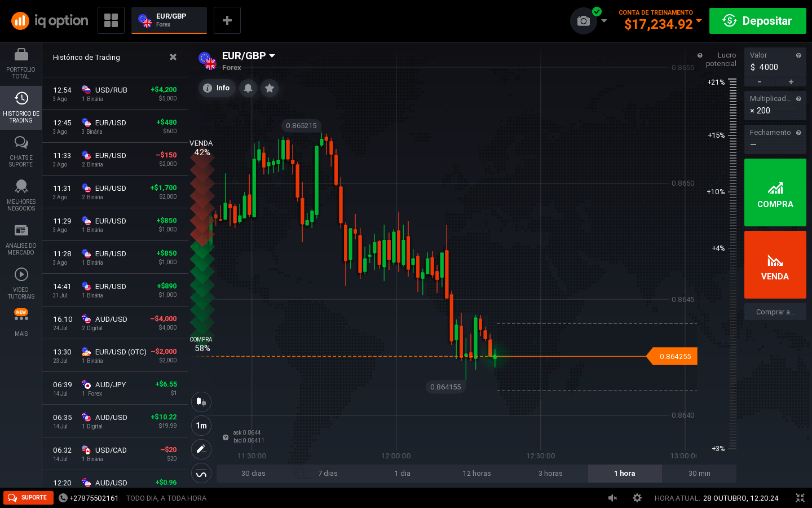Click the current price tag 0.864255

pyautogui.click(x=672, y=356)
